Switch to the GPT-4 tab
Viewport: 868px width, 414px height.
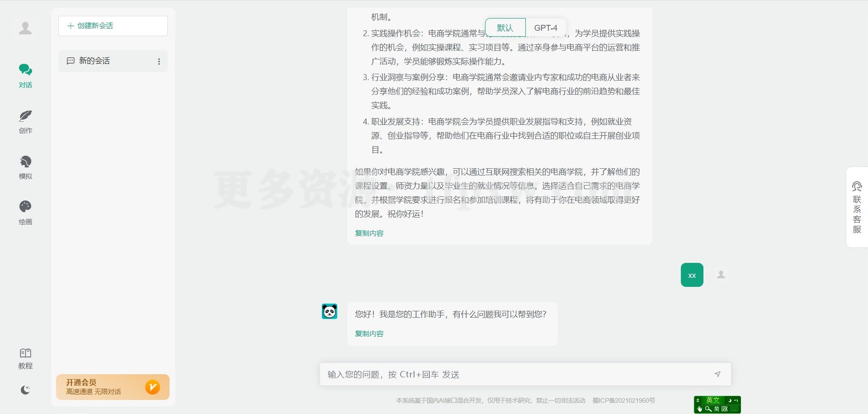pyautogui.click(x=546, y=28)
